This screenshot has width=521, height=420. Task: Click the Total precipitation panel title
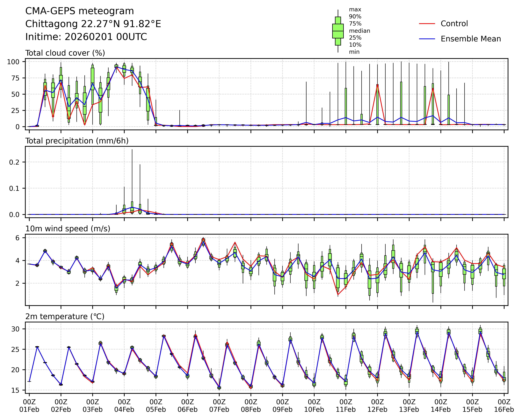77,141
